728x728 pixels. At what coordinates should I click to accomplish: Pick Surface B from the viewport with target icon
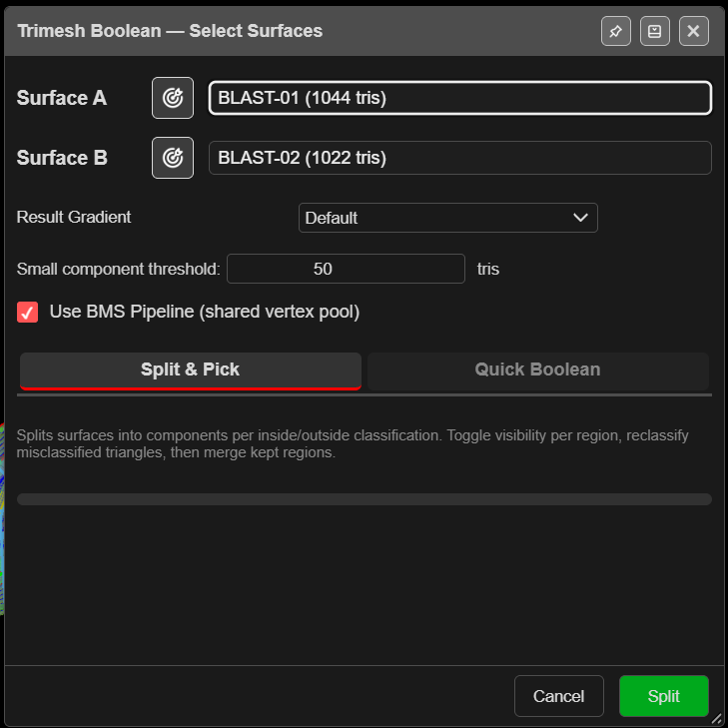(x=173, y=158)
